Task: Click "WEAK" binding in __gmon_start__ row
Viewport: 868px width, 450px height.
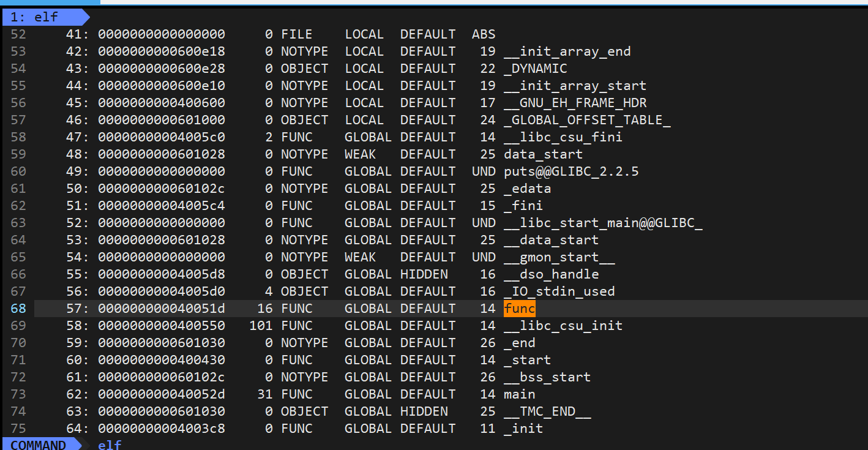Action: click(x=361, y=257)
